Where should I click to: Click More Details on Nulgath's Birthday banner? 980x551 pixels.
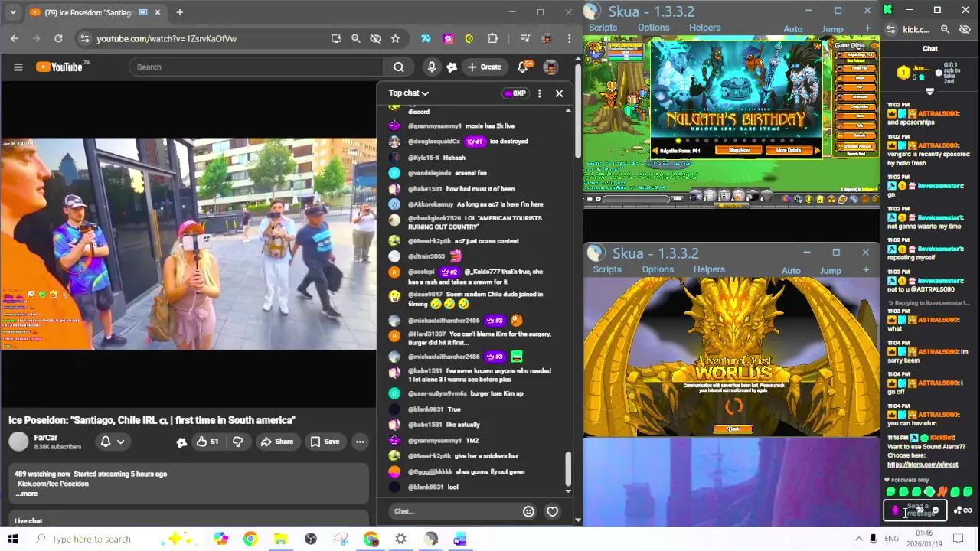[x=788, y=151]
